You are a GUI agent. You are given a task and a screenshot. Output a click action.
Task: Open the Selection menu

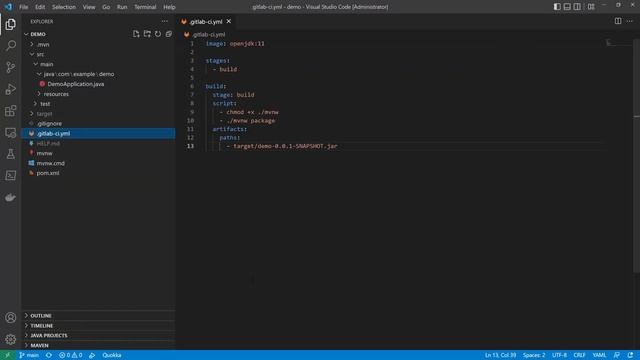point(64,7)
